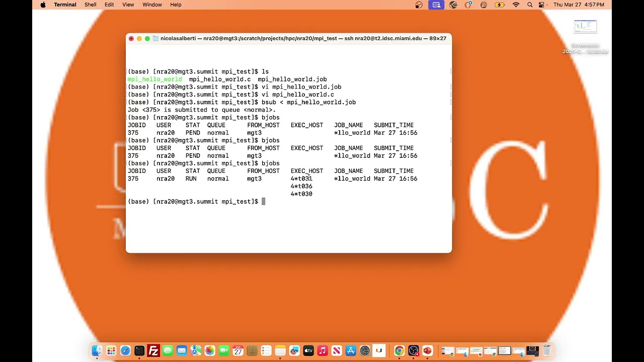
Task: Click the Terminal window title text
Action: 303,39
